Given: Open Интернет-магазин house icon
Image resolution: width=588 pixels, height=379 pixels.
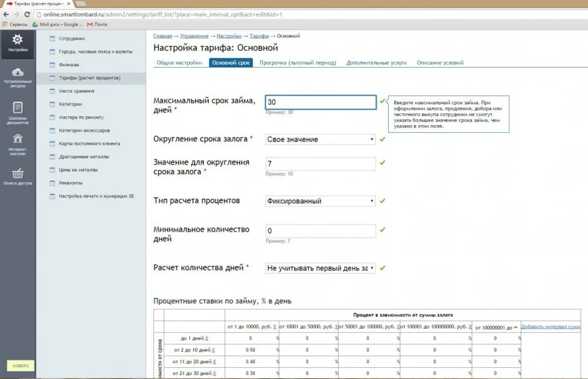Looking at the screenshot, I should (18, 139).
